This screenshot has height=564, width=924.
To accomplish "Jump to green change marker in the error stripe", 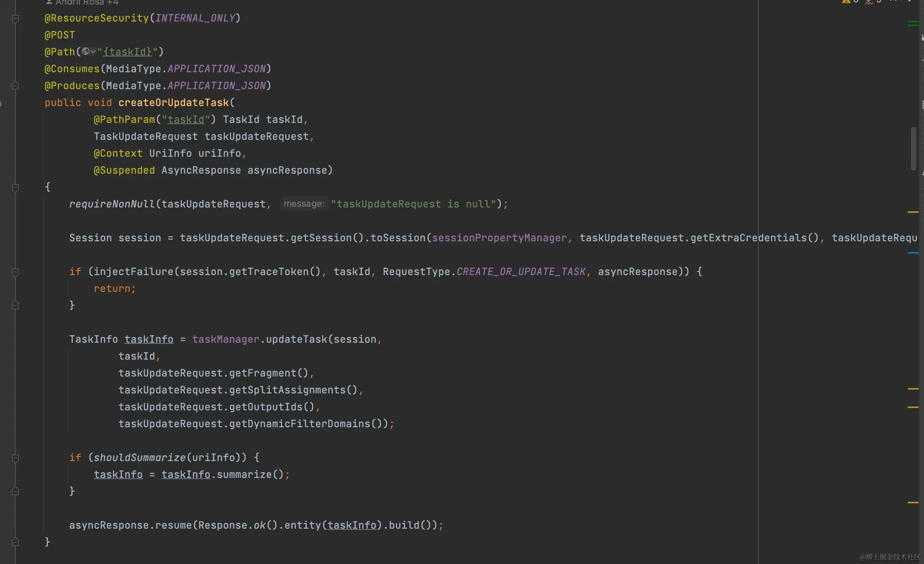I will coord(913,24).
